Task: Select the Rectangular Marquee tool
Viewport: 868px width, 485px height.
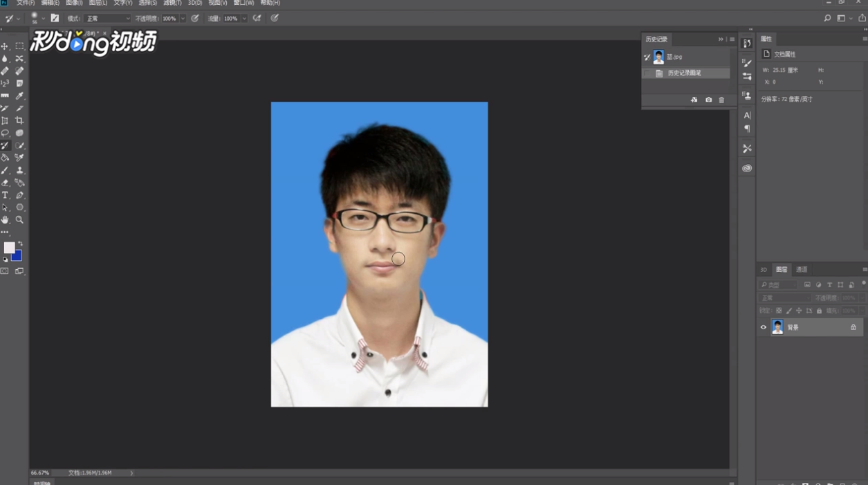Action: coord(19,46)
